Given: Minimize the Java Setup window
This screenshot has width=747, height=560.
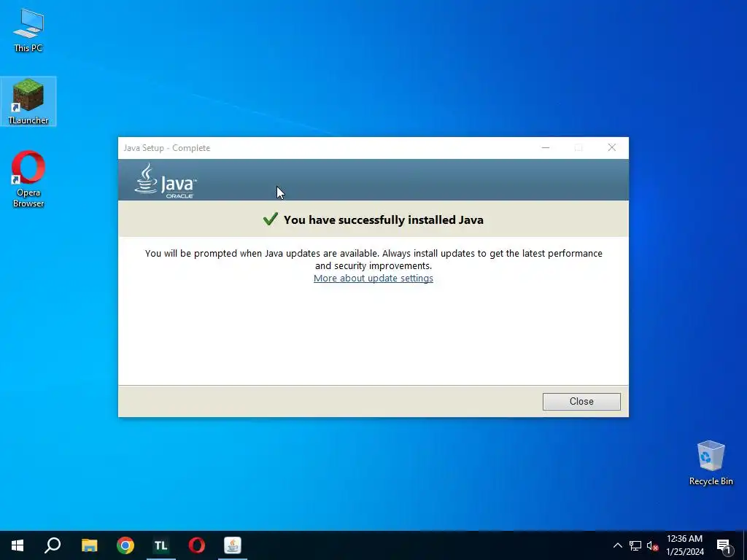Looking at the screenshot, I should coord(546,147).
